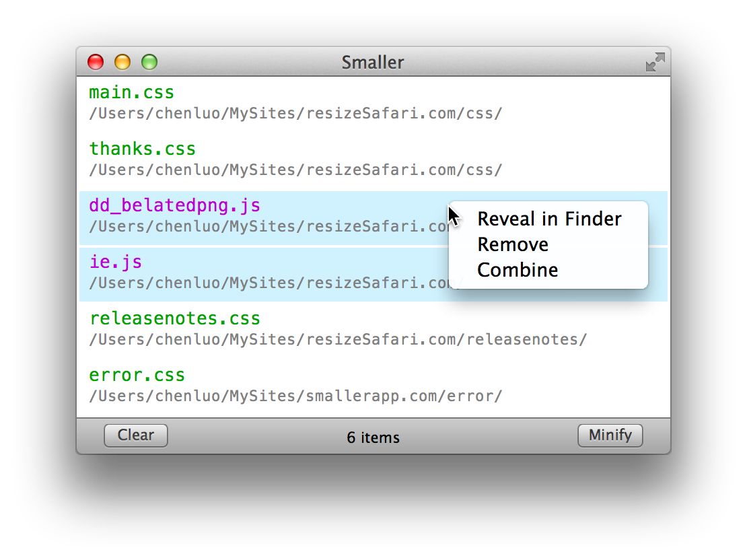Select the thanks.css list item
This screenshot has height=560, width=747.
pos(373,160)
